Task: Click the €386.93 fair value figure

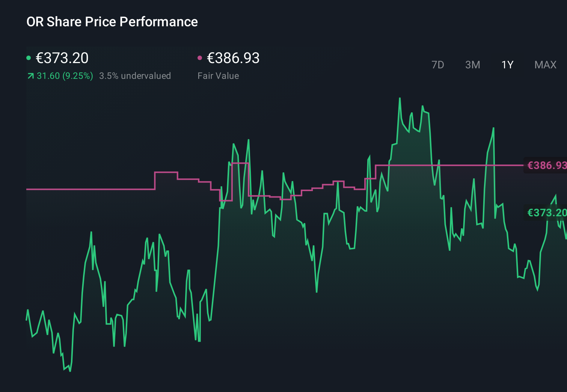Action: click(233, 58)
